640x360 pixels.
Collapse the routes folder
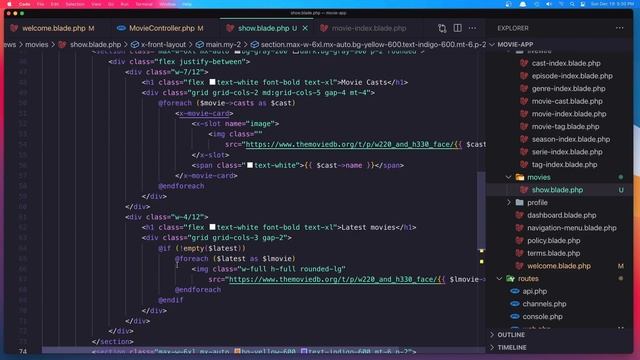[528, 278]
